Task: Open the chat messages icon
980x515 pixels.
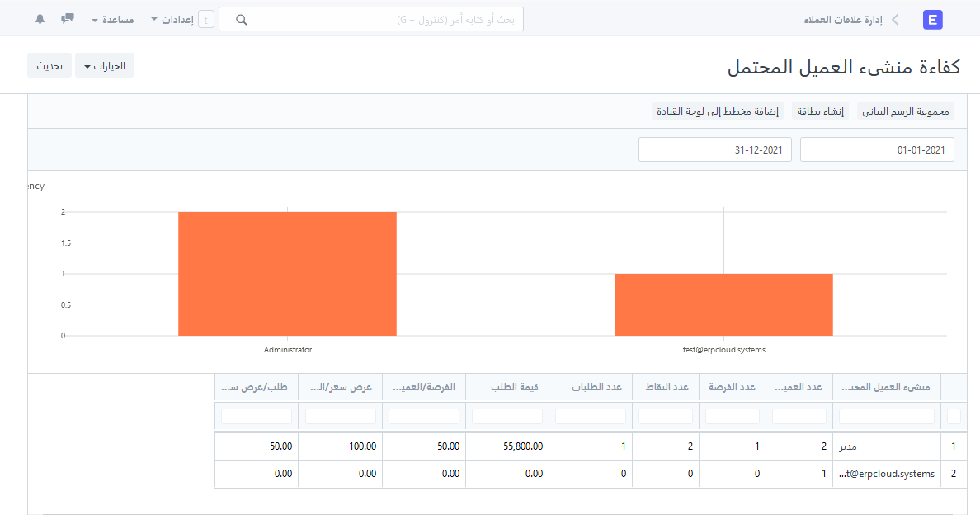Action: point(67,19)
